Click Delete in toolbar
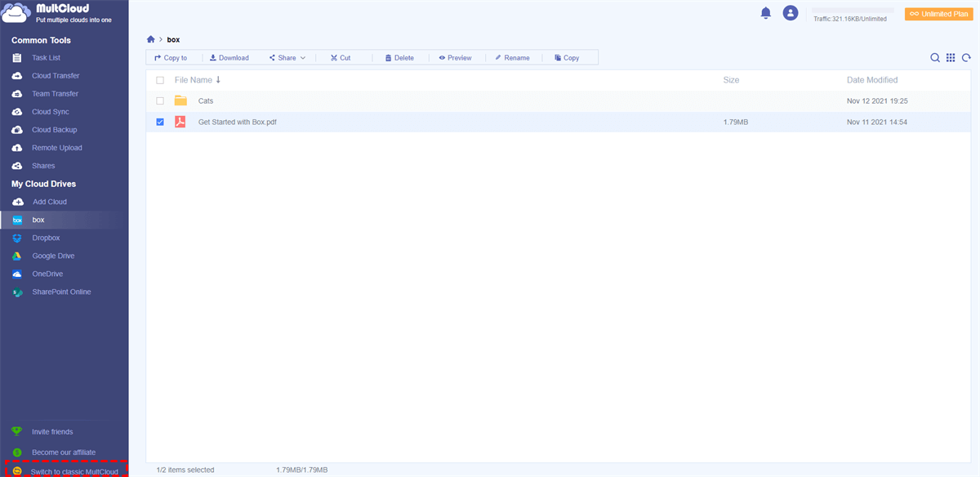 (x=399, y=58)
